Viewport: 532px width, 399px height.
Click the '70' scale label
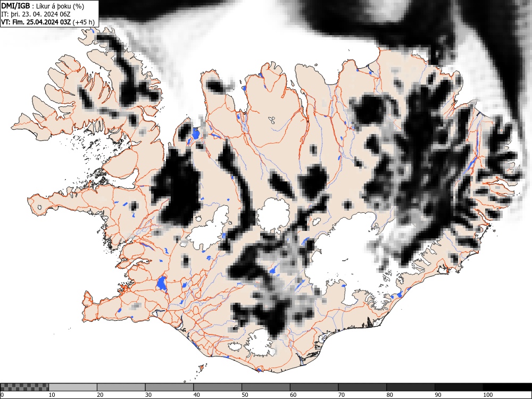[x=342, y=395]
